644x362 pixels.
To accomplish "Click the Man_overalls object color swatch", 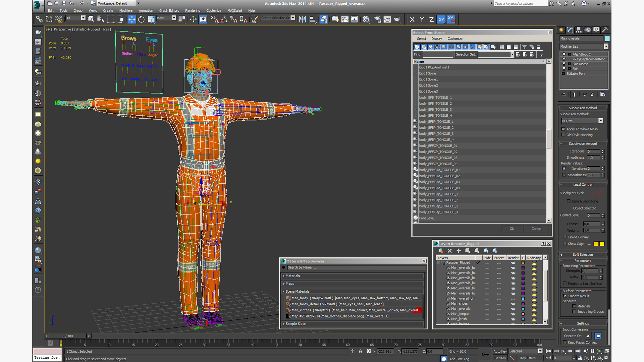I will 607,39.
